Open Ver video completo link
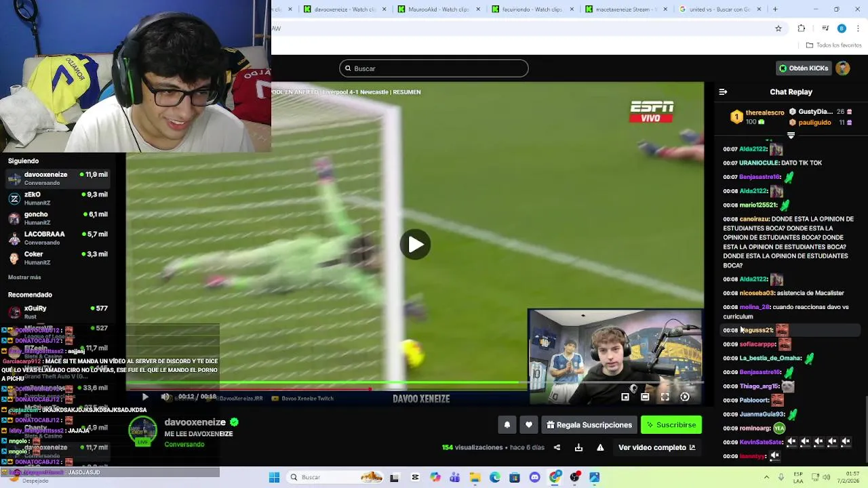This screenshot has width=868, height=488. [x=656, y=447]
